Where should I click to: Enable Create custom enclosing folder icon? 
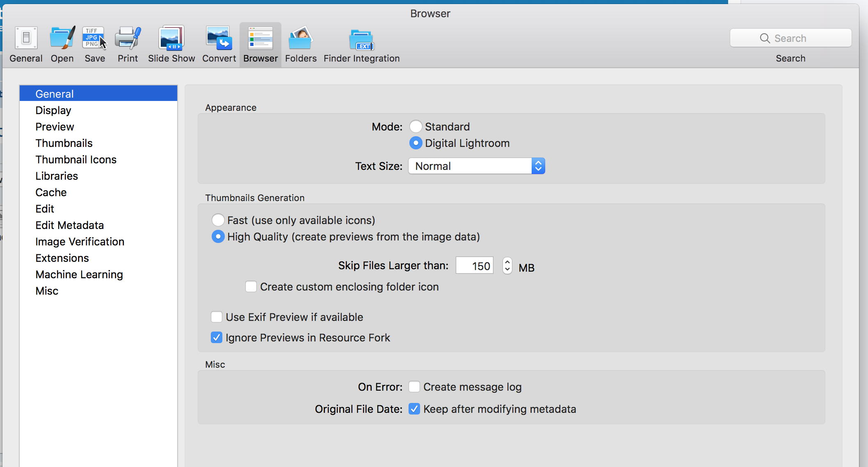tap(251, 286)
